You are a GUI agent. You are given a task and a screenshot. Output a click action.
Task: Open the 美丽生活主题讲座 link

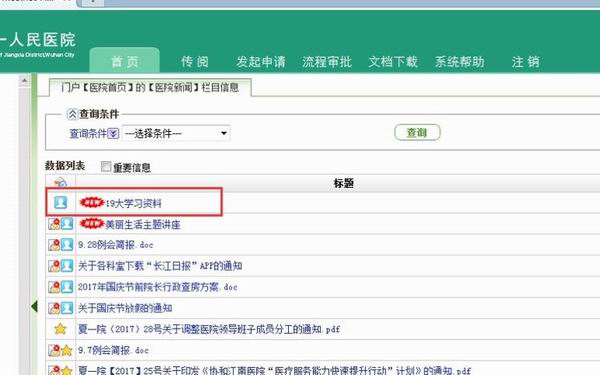pyautogui.click(x=143, y=224)
